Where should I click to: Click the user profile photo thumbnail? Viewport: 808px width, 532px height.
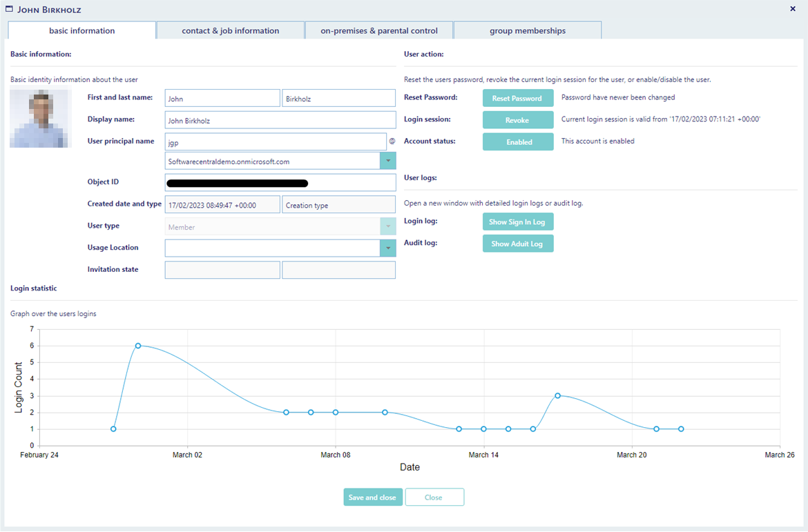[41, 119]
